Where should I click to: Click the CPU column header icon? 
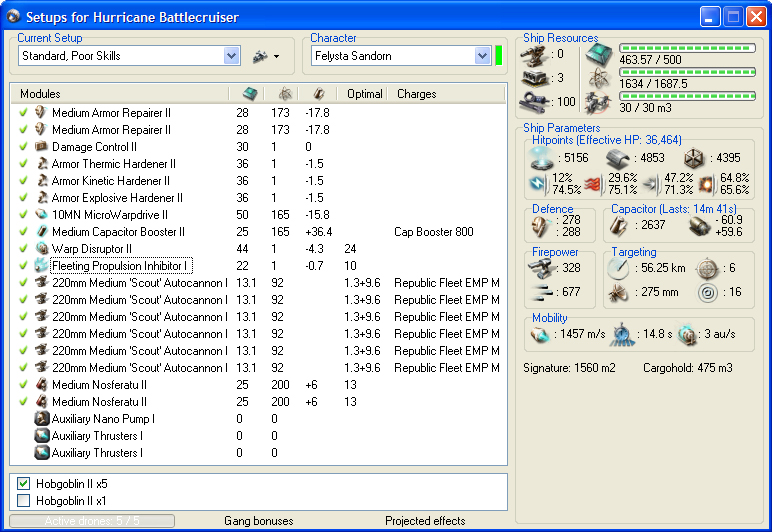(x=248, y=94)
